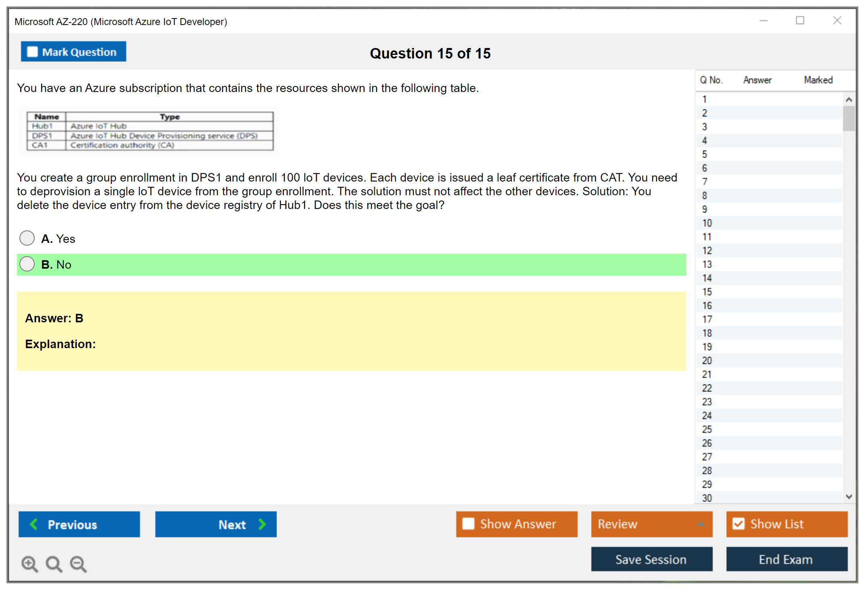Jump to question 10 in list
The image size is (868, 593).
(x=707, y=223)
